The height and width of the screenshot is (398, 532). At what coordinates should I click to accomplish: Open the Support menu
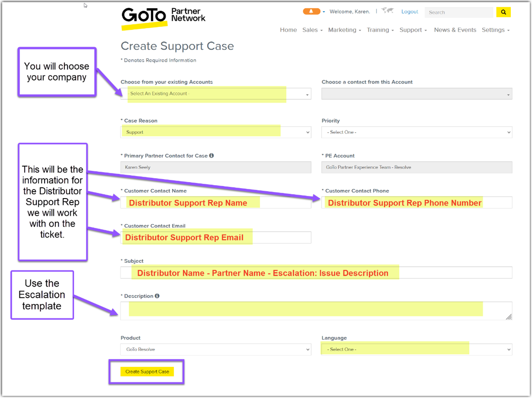click(413, 30)
